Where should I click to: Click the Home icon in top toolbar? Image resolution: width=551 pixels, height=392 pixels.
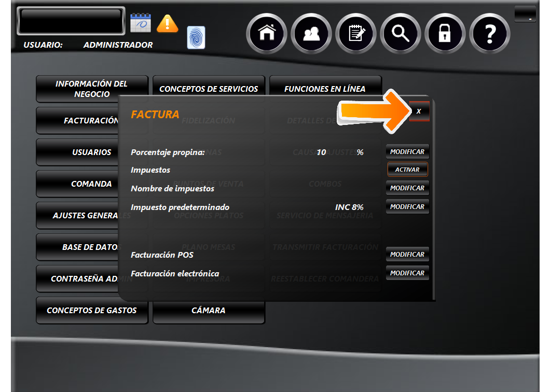[267, 34]
